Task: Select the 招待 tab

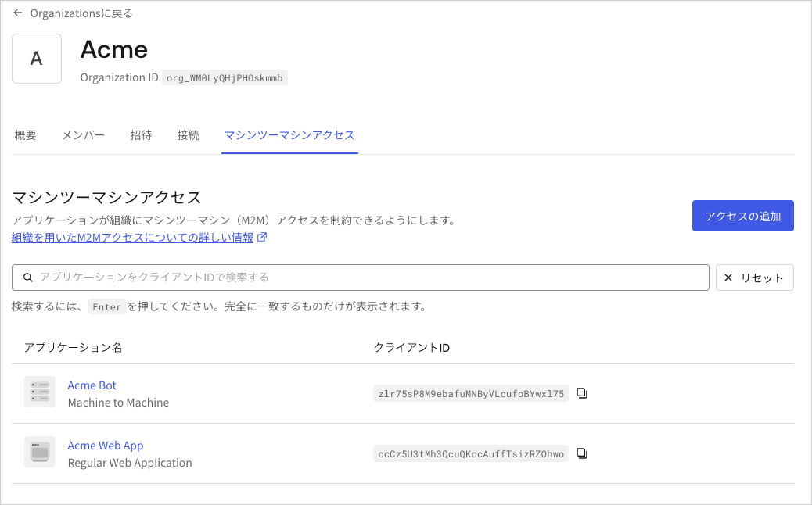Action: click(x=141, y=135)
